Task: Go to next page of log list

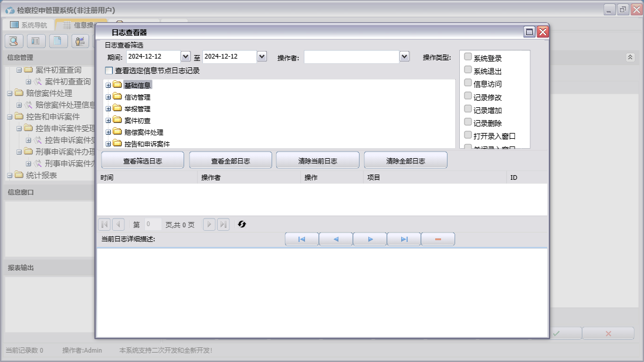Action: (x=209, y=224)
